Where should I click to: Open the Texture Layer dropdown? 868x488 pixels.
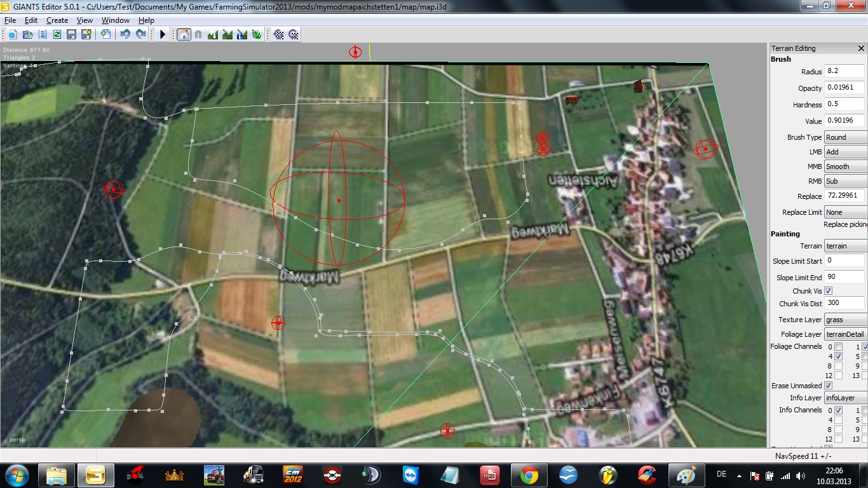click(x=846, y=320)
